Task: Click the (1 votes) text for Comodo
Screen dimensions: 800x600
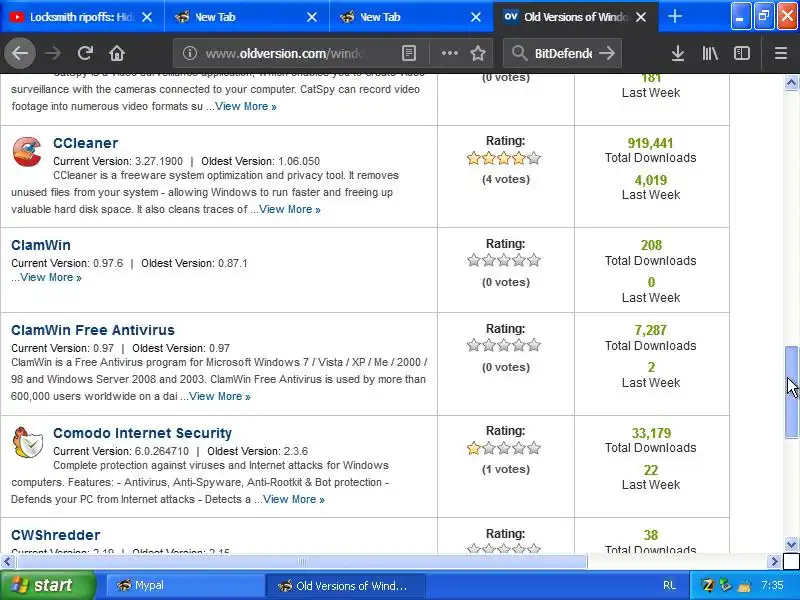Action: [x=506, y=469]
